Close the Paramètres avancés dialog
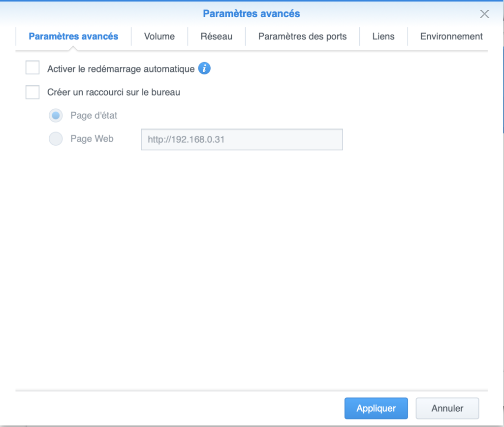 coord(484,14)
